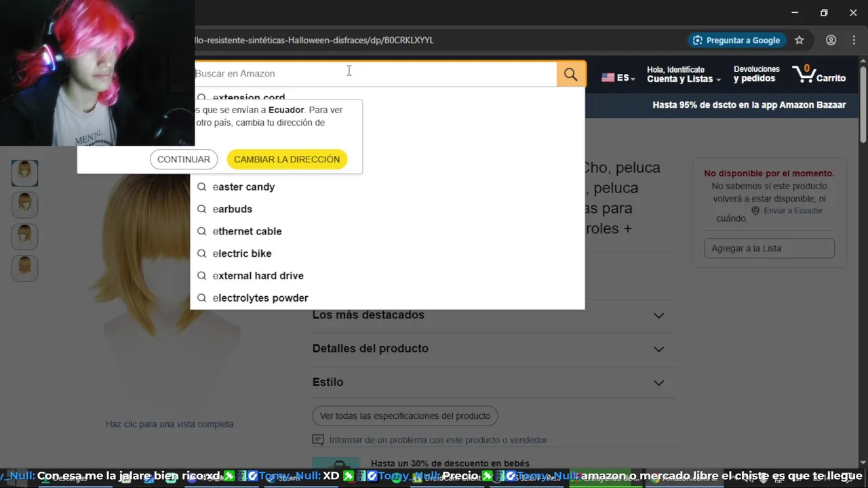
Task: Click the browser address bar URL
Action: coord(314,40)
